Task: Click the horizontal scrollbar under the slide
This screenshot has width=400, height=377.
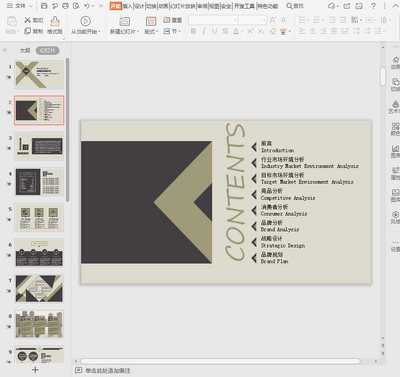Action: coord(220,361)
